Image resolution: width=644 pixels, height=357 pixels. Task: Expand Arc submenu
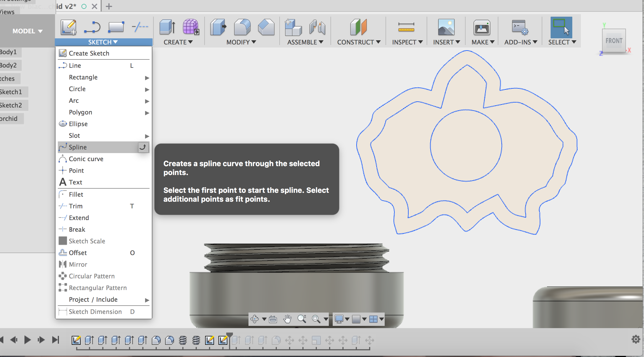click(x=104, y=101)
